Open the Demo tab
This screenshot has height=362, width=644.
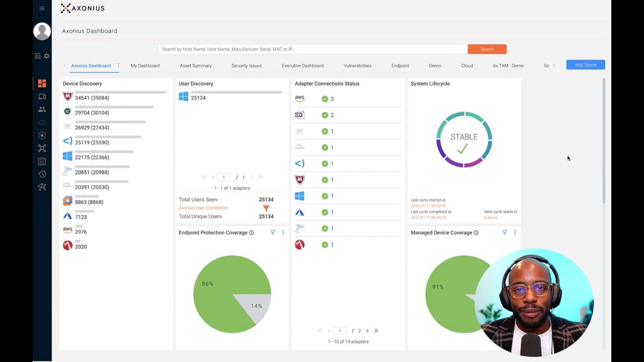pyautogui.click(x=435, y=65)
